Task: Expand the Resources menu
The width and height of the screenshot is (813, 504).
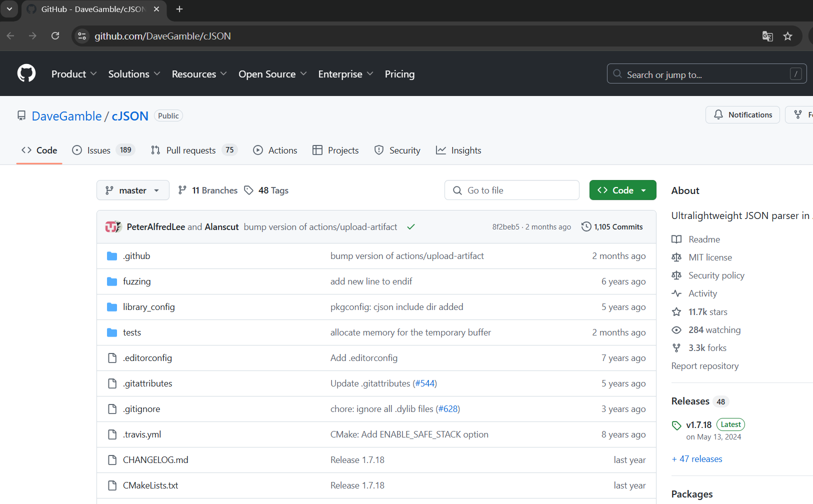Action: point(199,74)
